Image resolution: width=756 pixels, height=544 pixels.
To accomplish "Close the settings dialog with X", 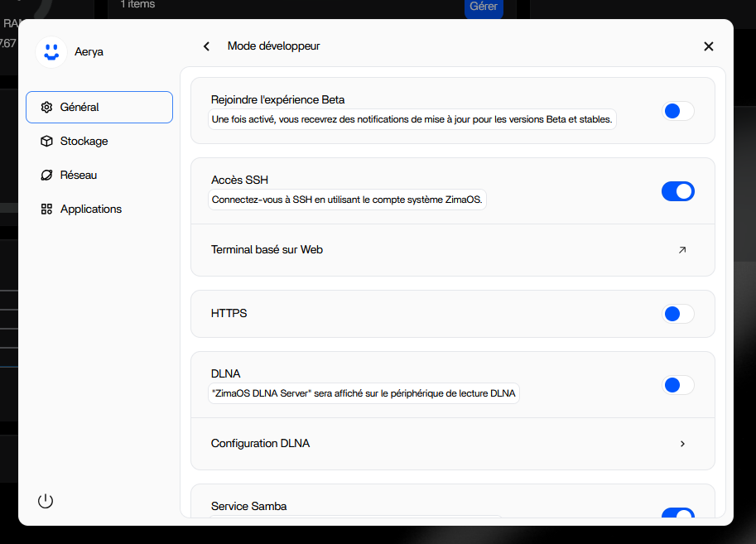I will coord(708,46).
